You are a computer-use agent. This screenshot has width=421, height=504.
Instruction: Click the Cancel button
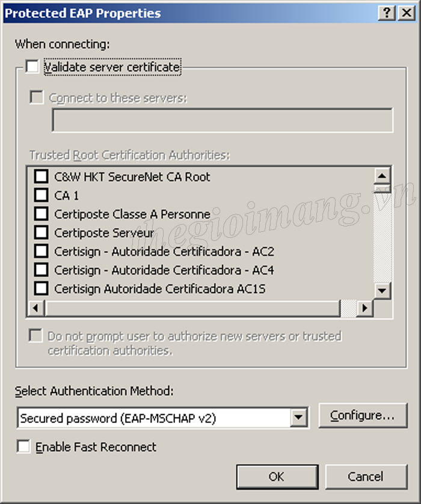[366, 477]
